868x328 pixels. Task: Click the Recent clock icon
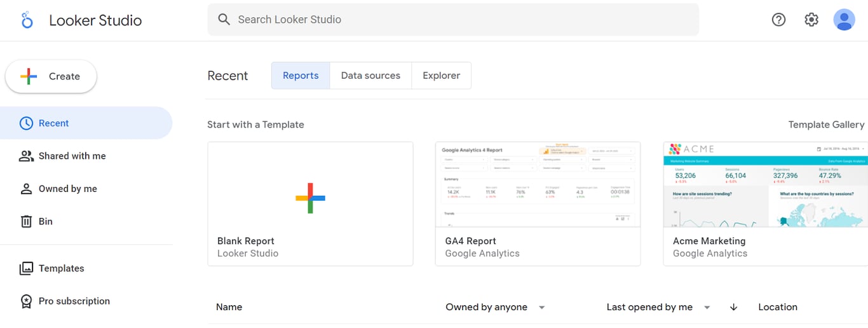pos(26,123)
